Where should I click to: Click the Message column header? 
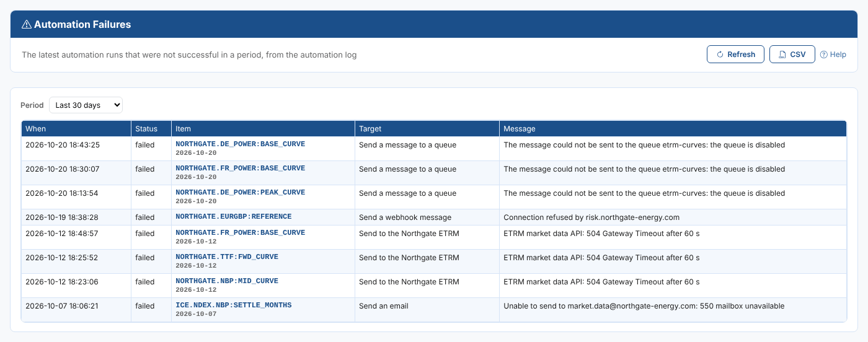[x=673, y=129]
